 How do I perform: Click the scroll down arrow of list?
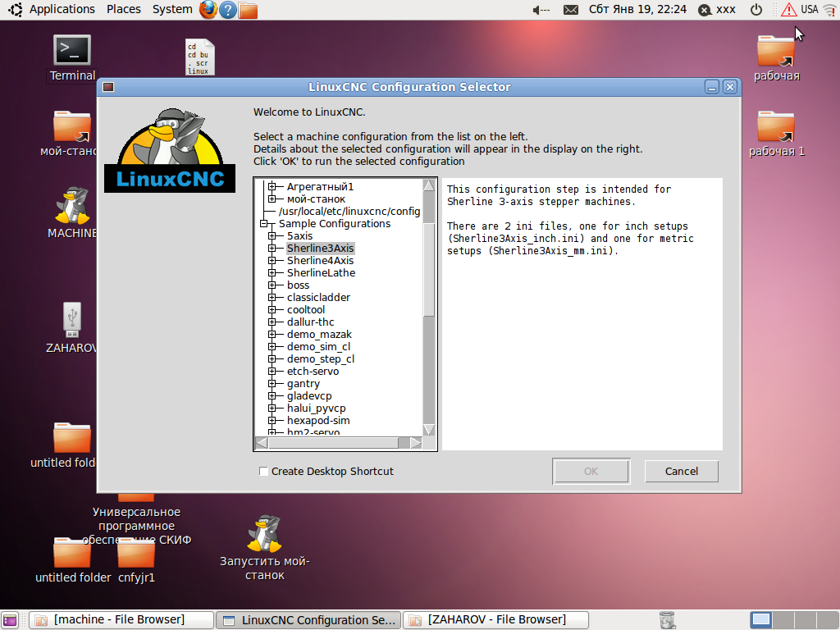click(429, 430)
